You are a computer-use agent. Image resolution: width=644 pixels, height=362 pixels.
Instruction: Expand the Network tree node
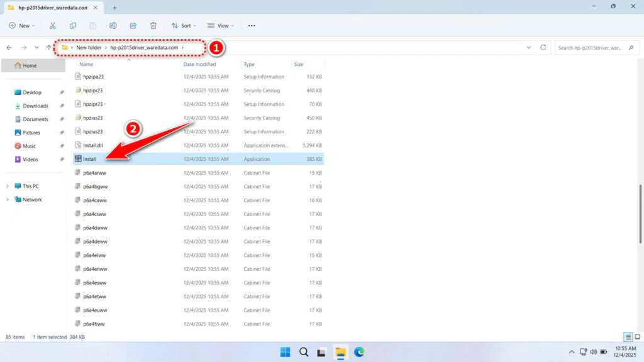(x=8, y=200)
